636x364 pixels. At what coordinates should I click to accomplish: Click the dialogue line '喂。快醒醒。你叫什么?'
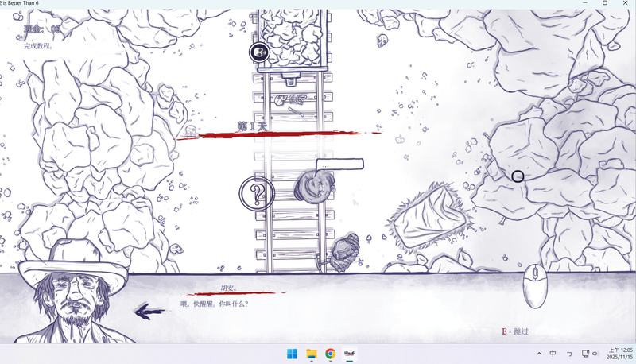(214, 304)
